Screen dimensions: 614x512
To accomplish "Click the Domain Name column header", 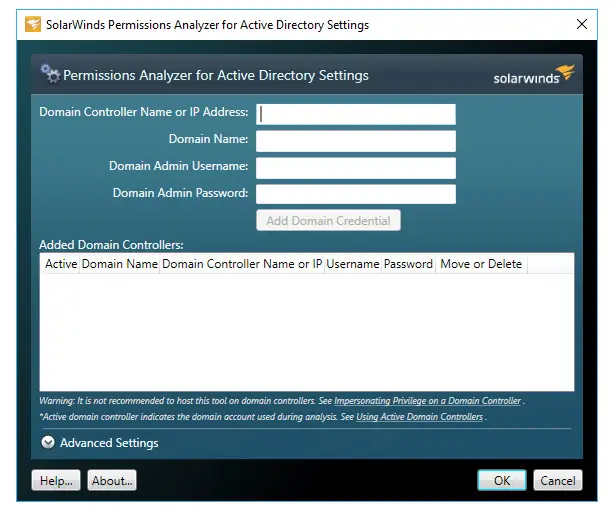I will pos(119,264).
